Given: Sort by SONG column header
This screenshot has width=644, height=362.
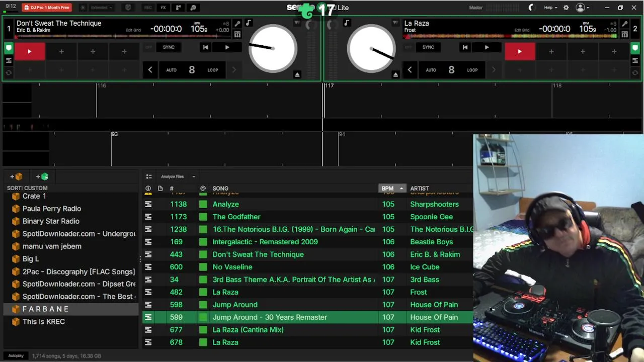Looking at the screenshot, I should tap(220, 189).
